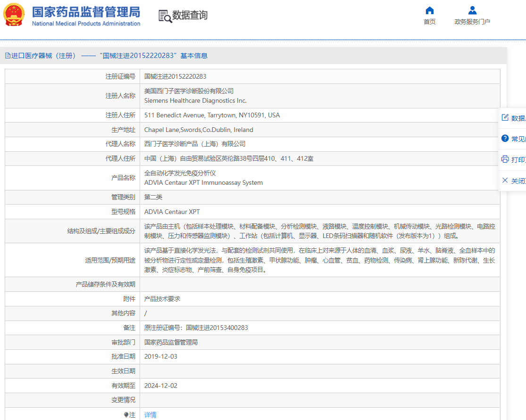The height and width of the screenshot is (420, 526).
Task: Click approval department 国家药品监督管理局 value
Action: pos(171,342)
